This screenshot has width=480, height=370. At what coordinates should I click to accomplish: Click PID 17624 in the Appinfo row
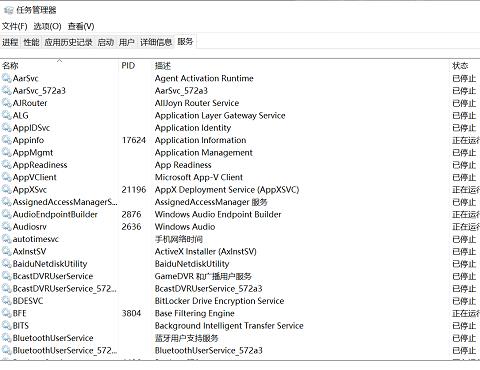click(134, 140)
